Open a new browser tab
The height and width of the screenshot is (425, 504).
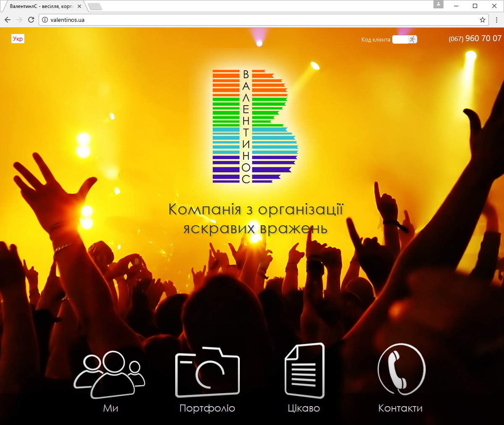95,6
